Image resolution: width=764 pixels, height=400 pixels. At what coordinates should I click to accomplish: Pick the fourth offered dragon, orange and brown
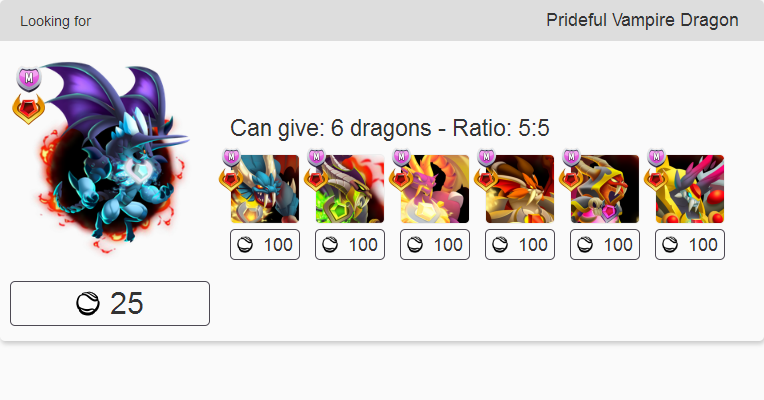(520, 189)
